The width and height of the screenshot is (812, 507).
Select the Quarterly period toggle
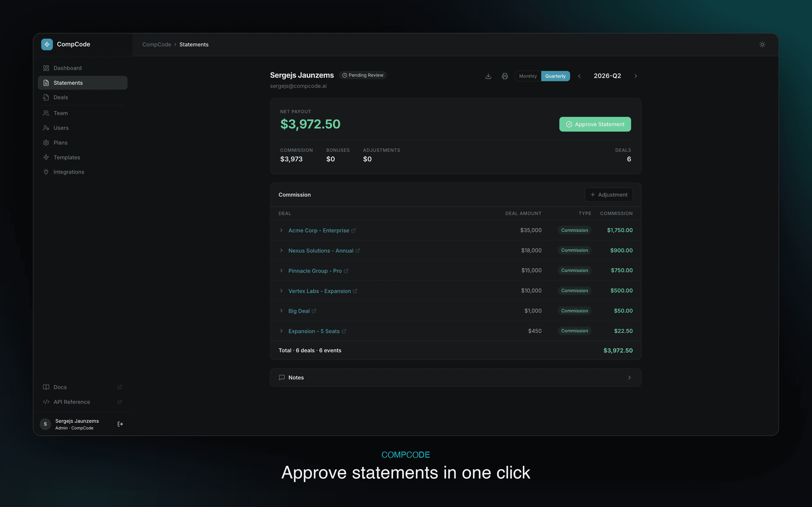[555, 76]
